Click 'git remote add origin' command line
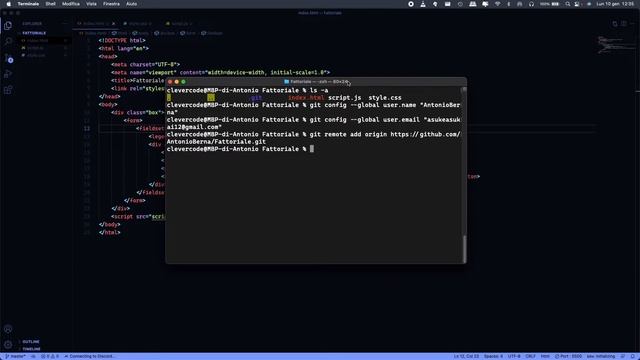The image size is (640, 360). (x=313, y=138)
